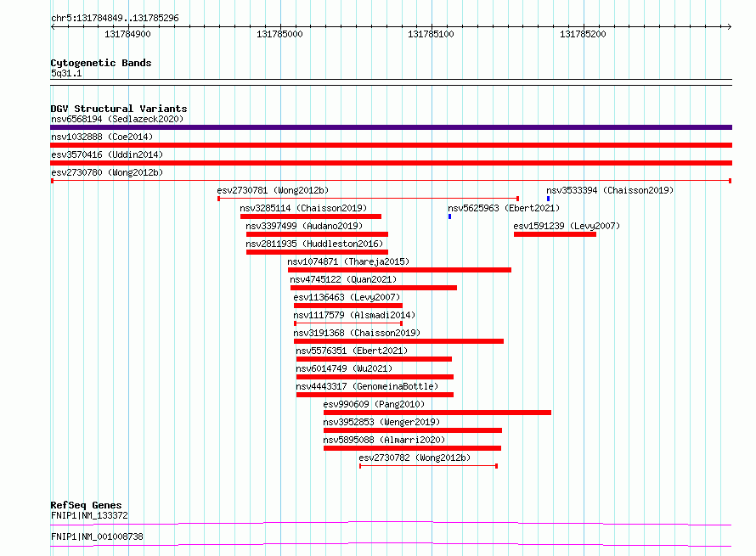756x556 pixels.
Task: Click the red bar under nsv4745122
Action: click(x=374, y=288)
